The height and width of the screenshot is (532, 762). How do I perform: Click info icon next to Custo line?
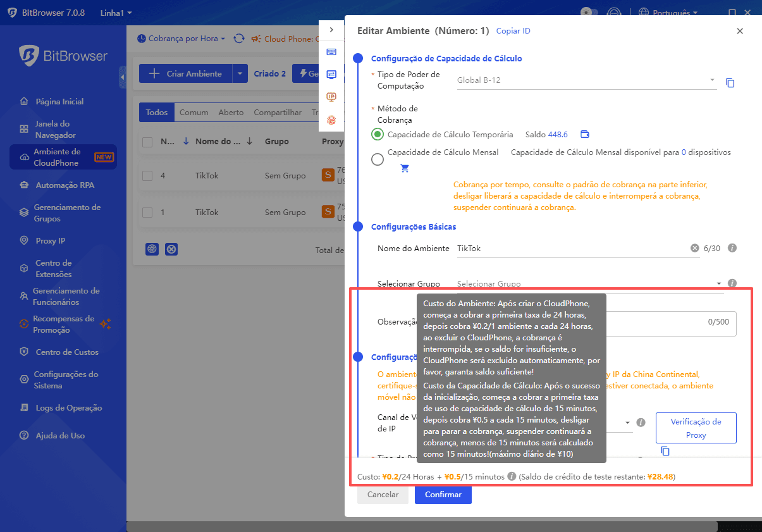pos(512,476)
